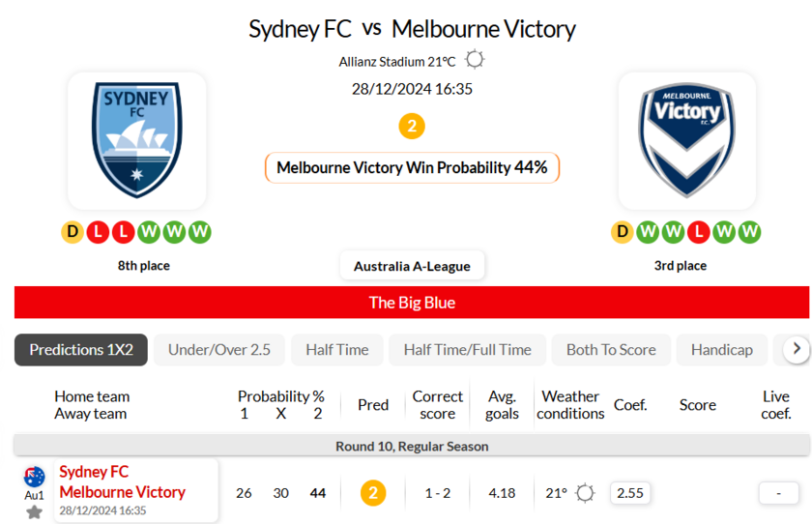Open Sydney FC Melbourne Victory match link
812x524 pixels.
(122, 481)
